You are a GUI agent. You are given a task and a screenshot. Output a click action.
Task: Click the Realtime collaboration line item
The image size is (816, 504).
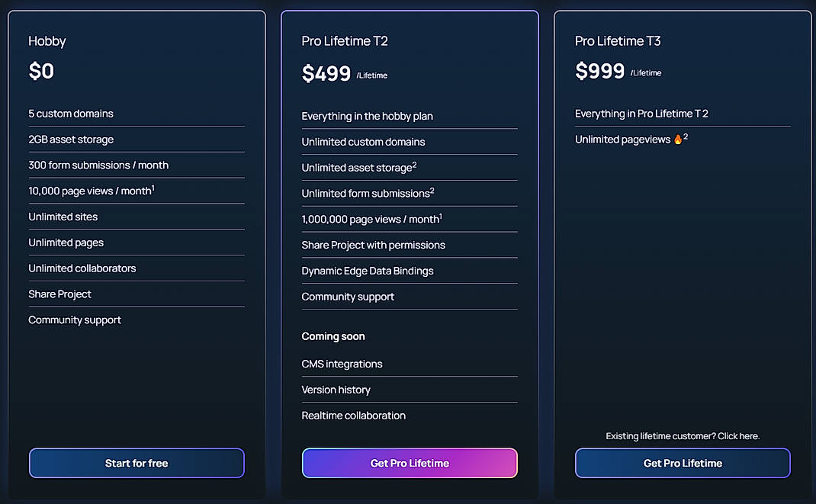[x=353, y=415]
